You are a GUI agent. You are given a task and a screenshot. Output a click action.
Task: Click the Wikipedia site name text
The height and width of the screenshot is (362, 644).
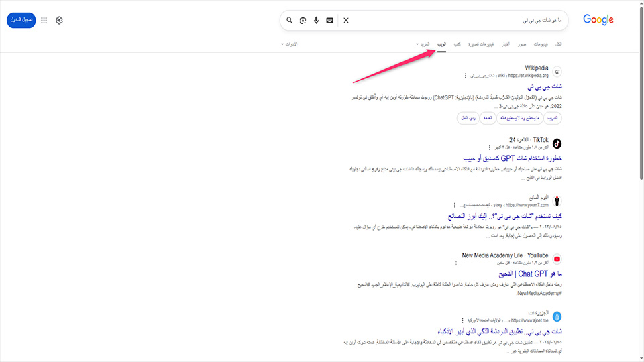[537, 68]
